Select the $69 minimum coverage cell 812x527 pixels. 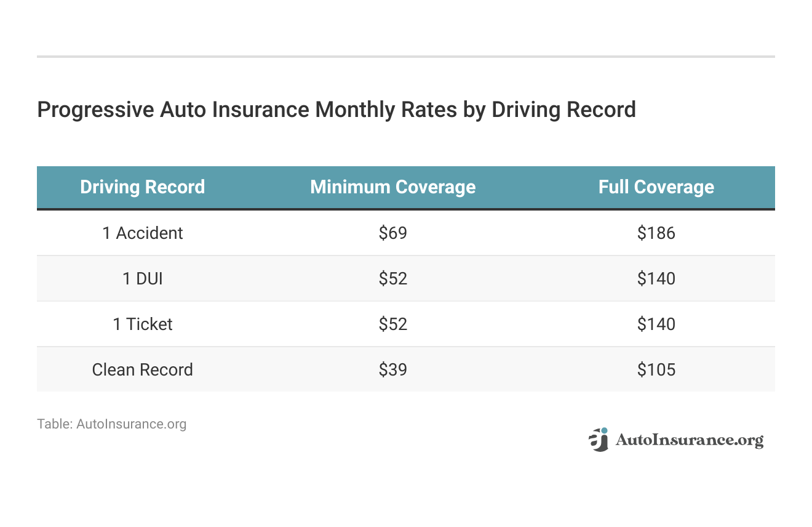point(393,233)
